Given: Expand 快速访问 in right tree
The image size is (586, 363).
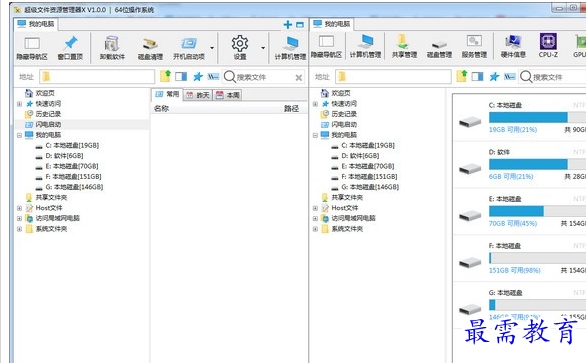Looking at the screenshot, I should click(x=315, y=104).
